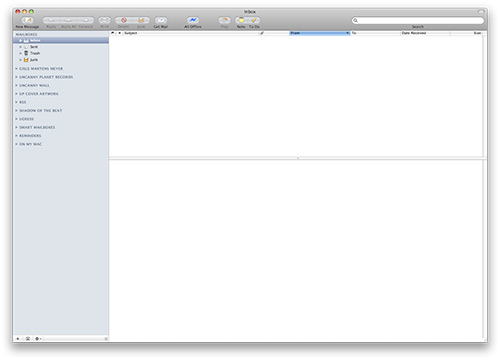Expand the UNCANNY WALL section

[16, 85]
